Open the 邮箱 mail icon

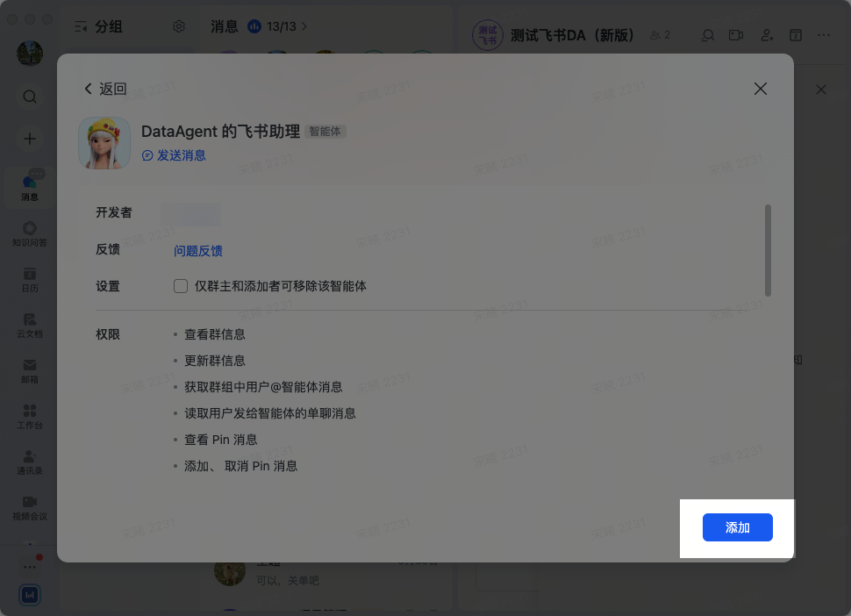[30, 371]
